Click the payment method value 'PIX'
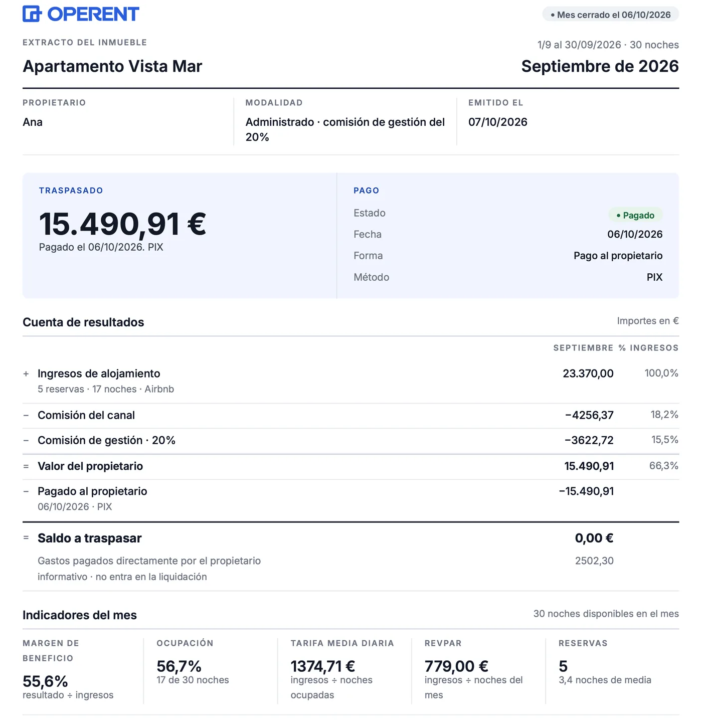 (654, 277)
